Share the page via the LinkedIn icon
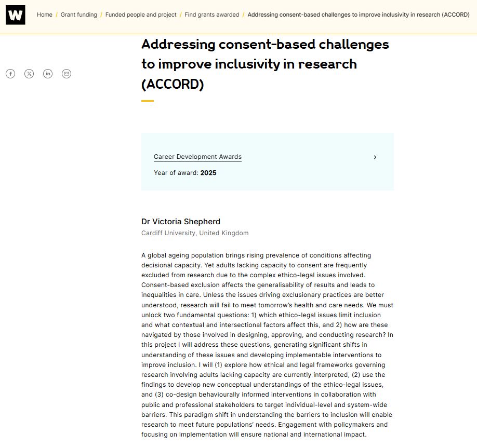 pos(48,74)
